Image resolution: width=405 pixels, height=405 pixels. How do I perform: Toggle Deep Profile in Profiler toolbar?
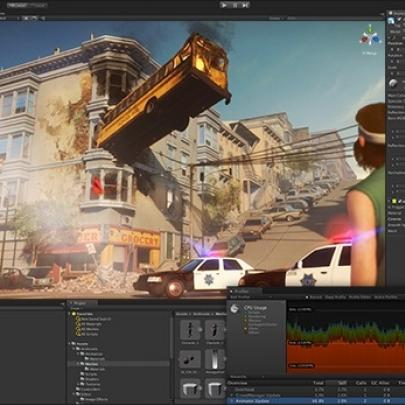[x=335, y=297]
